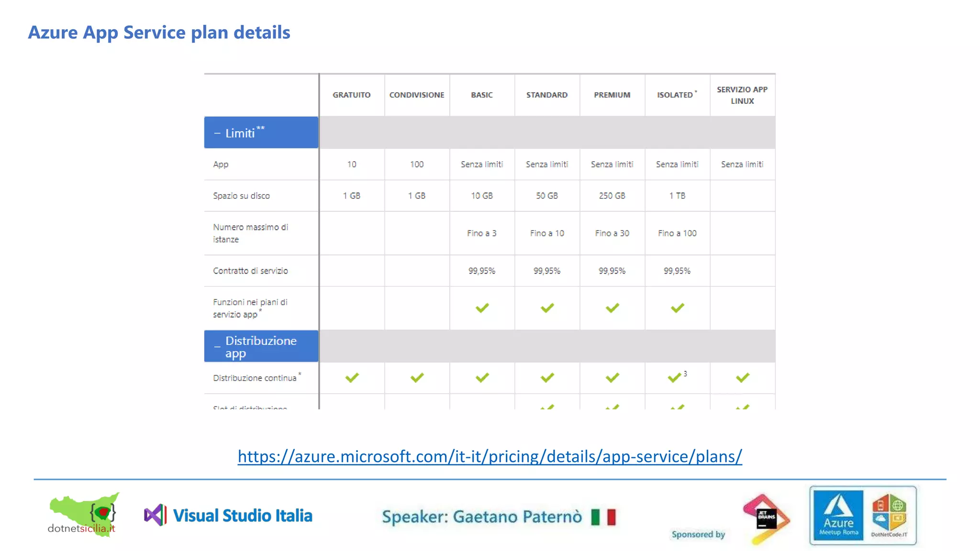This screenshot has height=551, width=980.
Task: Select the CONDIVISIONE column header
Action: click(417, 95)
